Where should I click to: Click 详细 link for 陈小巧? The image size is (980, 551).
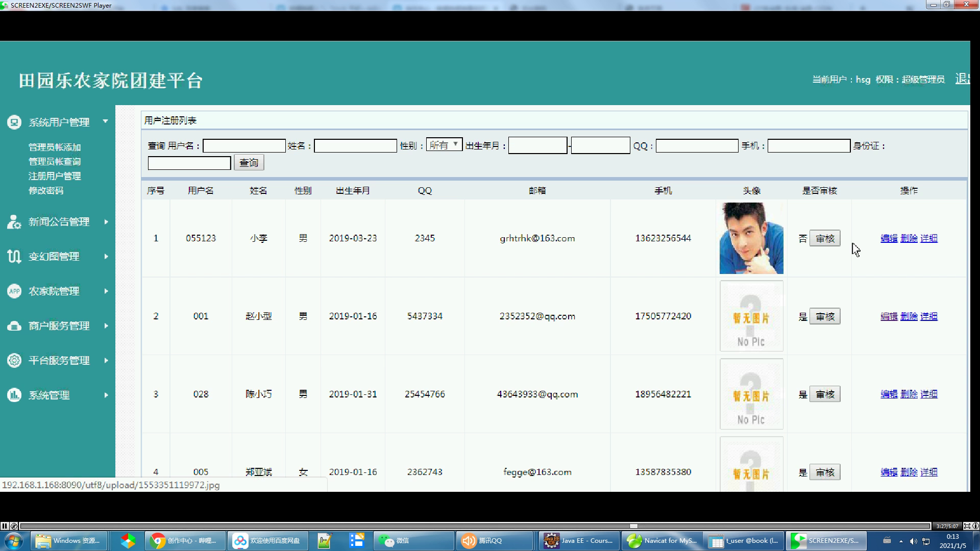point(929,394)
